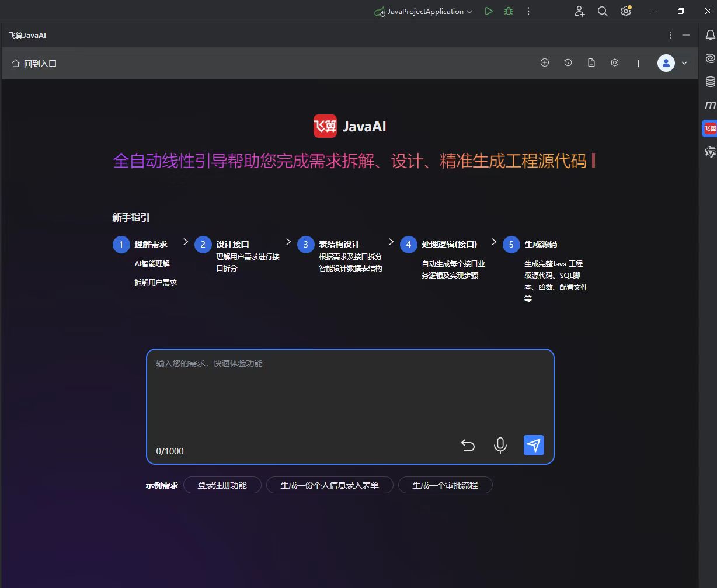Image resolution: width=717 pixels, height=588 pixels.
Task: Click the AI智能理解 description text
Action: tap(152, 263)
